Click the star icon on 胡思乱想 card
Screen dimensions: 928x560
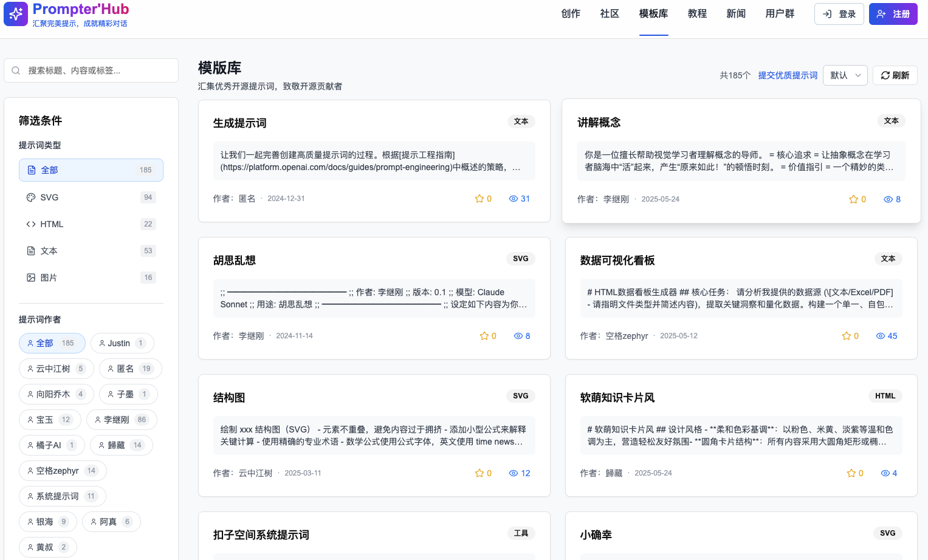coord(484,336)
